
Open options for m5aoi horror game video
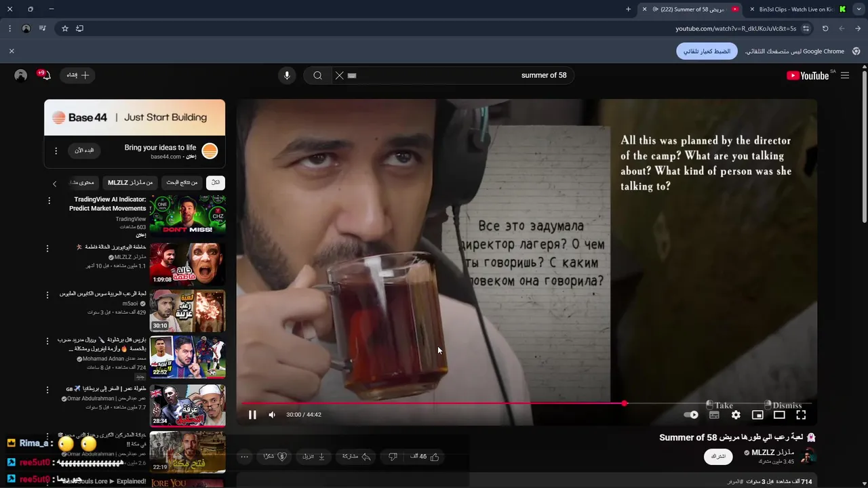point(47,295)
